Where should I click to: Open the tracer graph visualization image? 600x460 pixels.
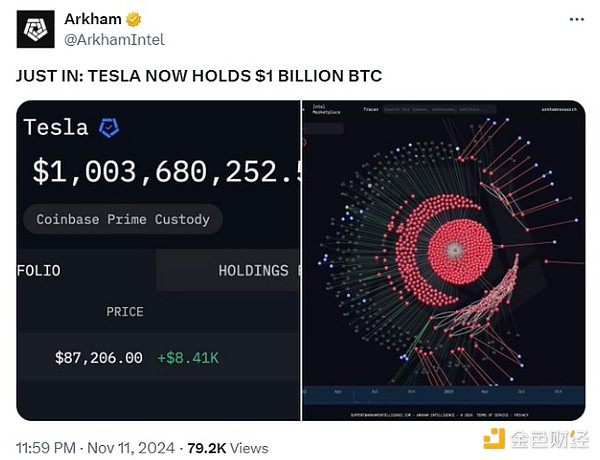pos(443,261)
